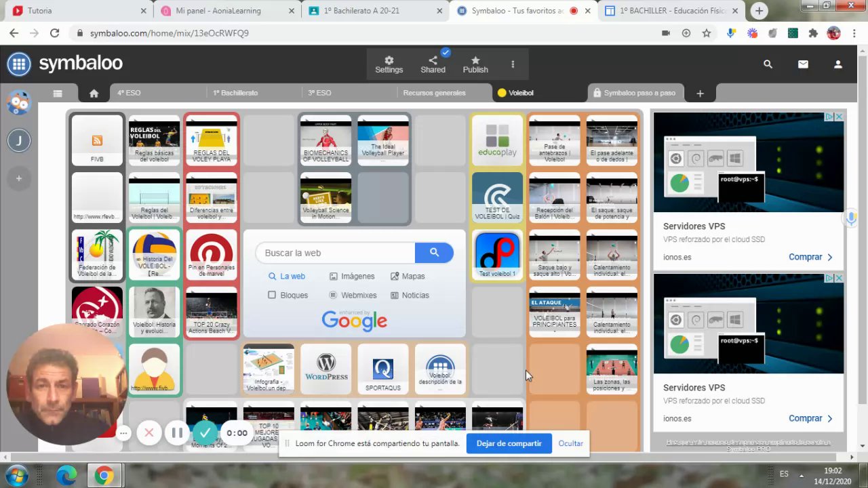The width and height of the screenshot is (868, 488).
Task: Open BIOMECHANICS OF VOLLEYBALL video tile
Action: pyautogui.click(x=326, y=140)
